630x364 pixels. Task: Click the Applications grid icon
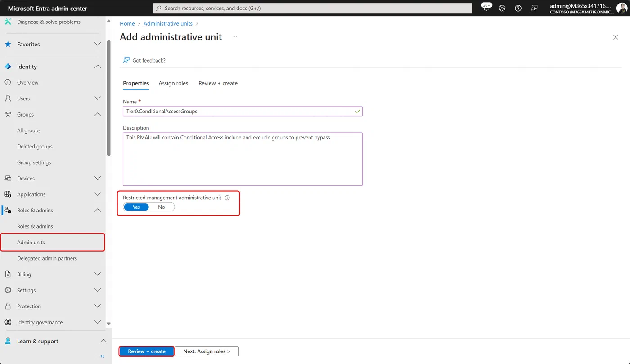tap(8, 194)
